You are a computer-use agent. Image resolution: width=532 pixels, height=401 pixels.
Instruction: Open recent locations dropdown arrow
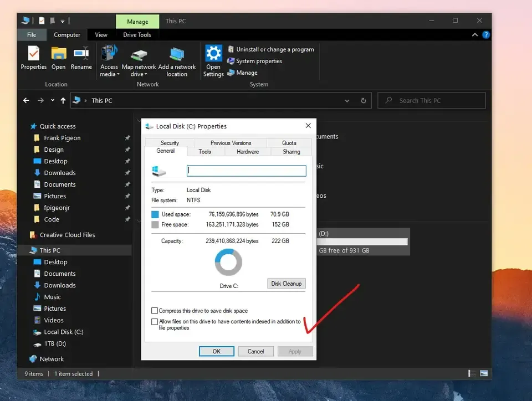click(x=53, y=101)
